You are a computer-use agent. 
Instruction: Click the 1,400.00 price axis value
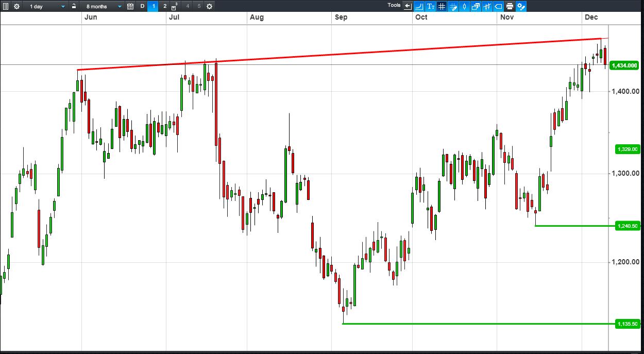coord(626,91)
